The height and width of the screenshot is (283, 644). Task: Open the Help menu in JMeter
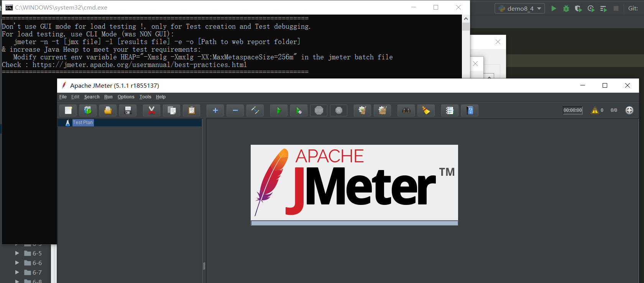coord(161,97)
